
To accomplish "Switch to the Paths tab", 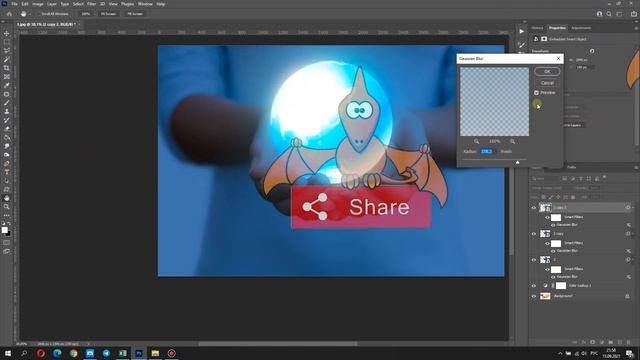I will pos(571,167).
